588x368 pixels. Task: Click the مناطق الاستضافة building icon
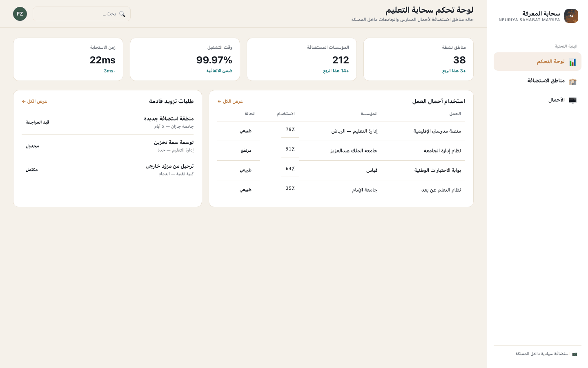572,81
